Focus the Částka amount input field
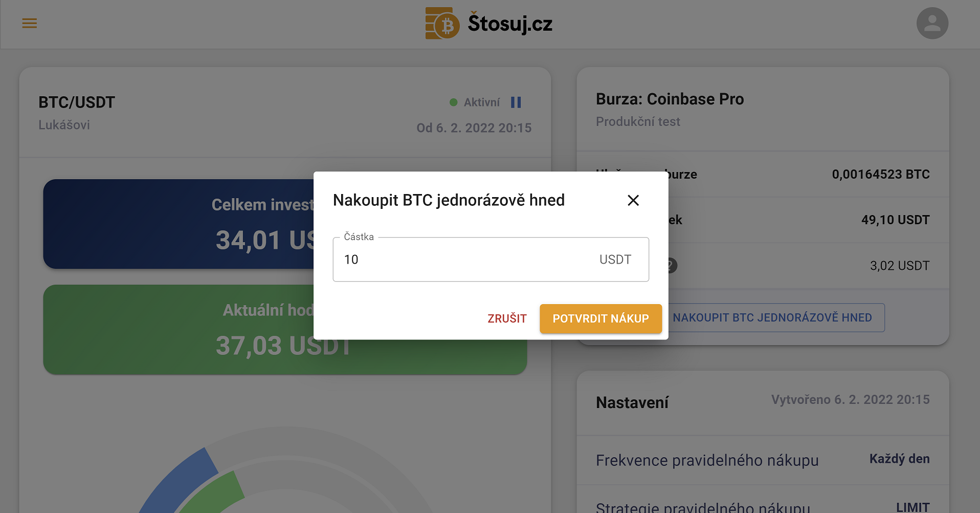 460,260
